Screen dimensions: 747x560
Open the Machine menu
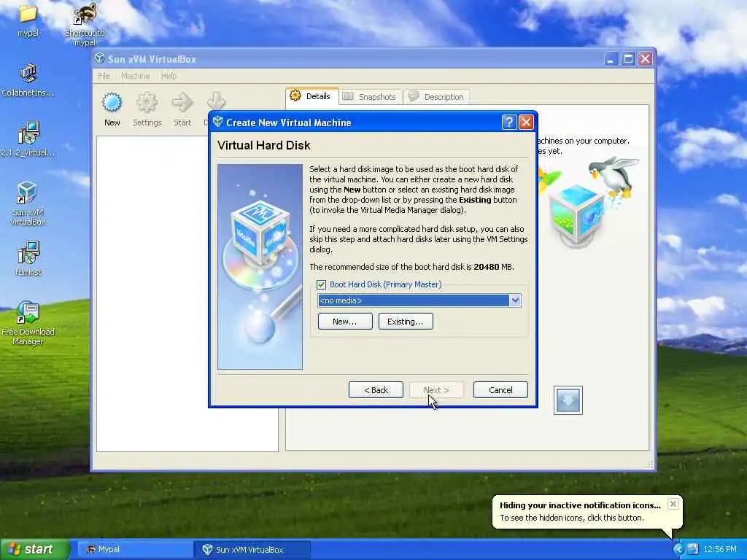point(135,76)
